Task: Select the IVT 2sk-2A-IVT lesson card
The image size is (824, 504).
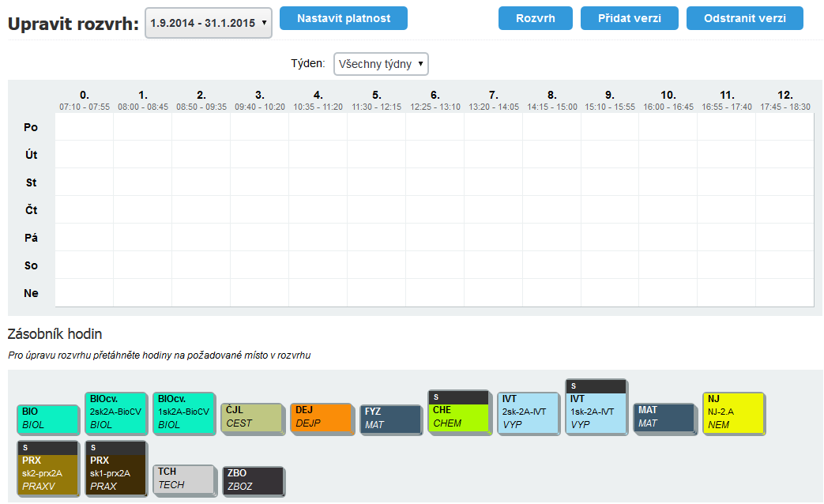Action: point(529,413)
